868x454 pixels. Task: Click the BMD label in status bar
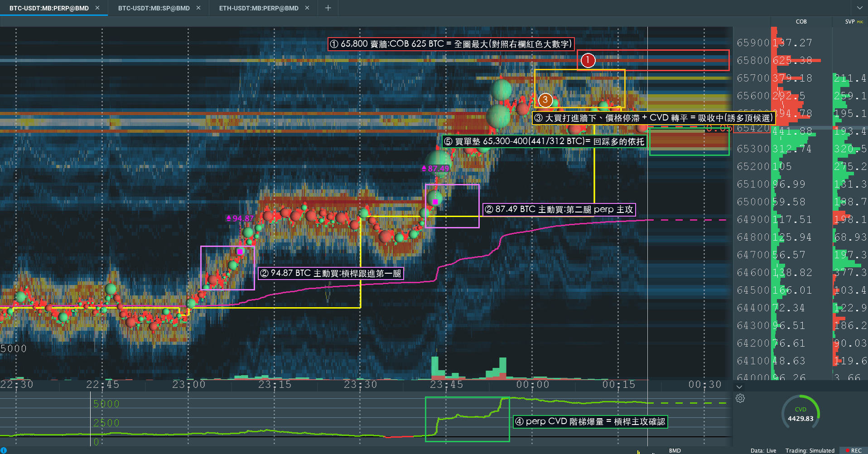[x=675, y=450]
